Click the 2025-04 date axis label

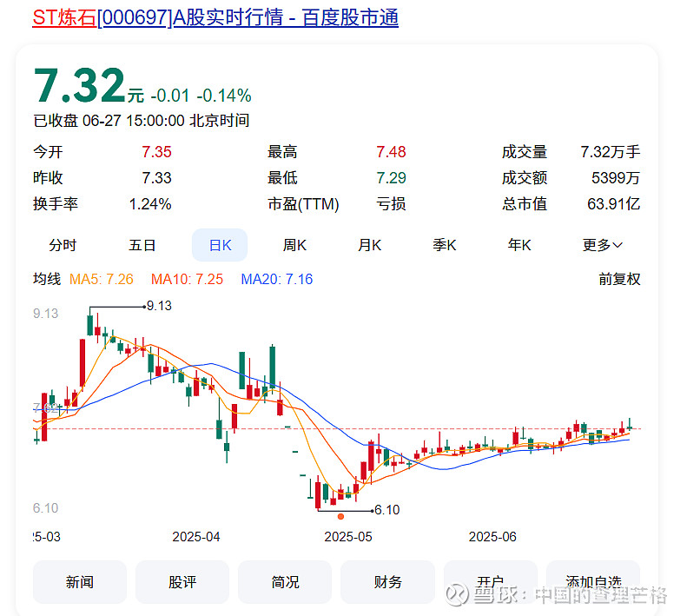pos(195,537)
